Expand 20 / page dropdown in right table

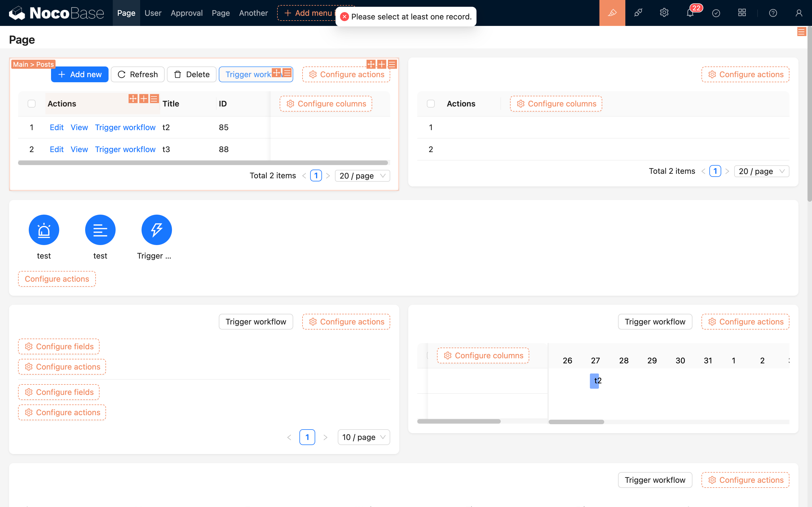coord(761,171)
